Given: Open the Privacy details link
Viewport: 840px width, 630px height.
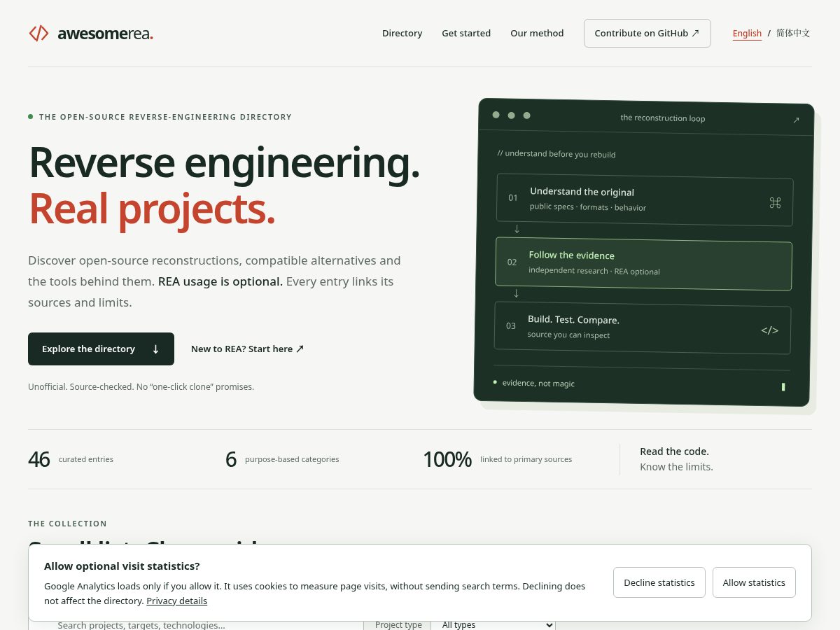Looking at the screenshot, I should pyautogui.click(x=176, y=601).
